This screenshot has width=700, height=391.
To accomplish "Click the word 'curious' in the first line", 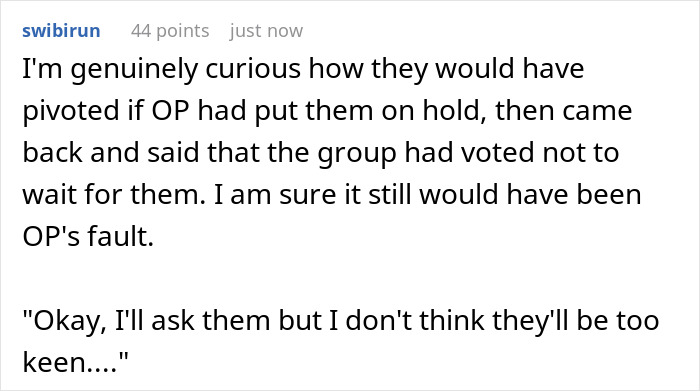I will click(x=253, y=70).
